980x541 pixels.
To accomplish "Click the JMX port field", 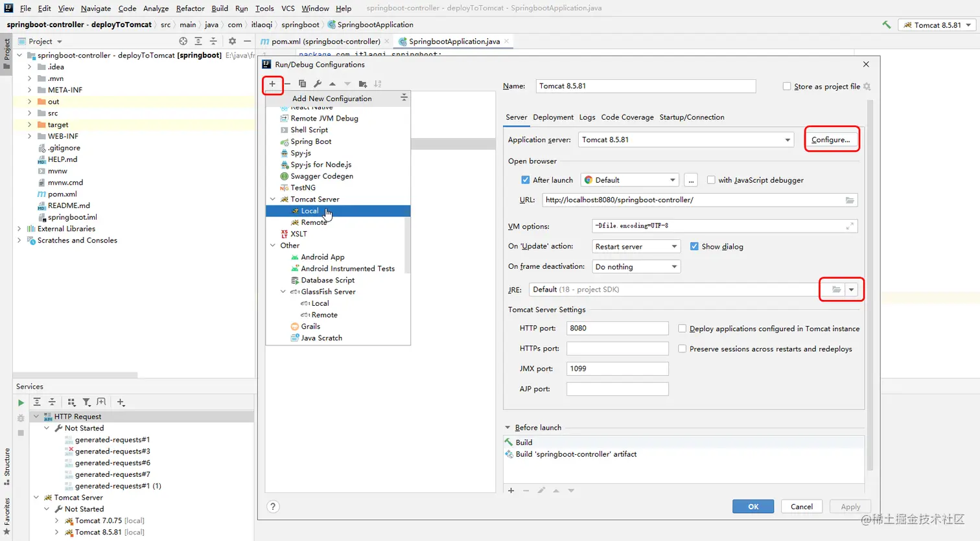I will [617, 369].
